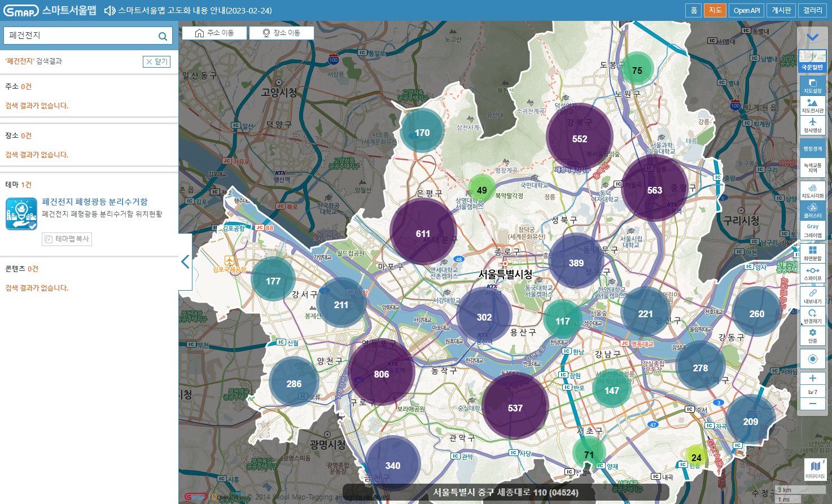Click the search magnifier icon
This screenshot has height=504, width=832.
coord(163,36)
